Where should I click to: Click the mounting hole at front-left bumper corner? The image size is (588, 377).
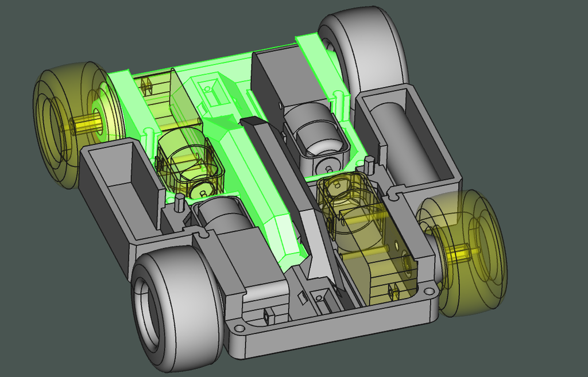pos(238,328)
